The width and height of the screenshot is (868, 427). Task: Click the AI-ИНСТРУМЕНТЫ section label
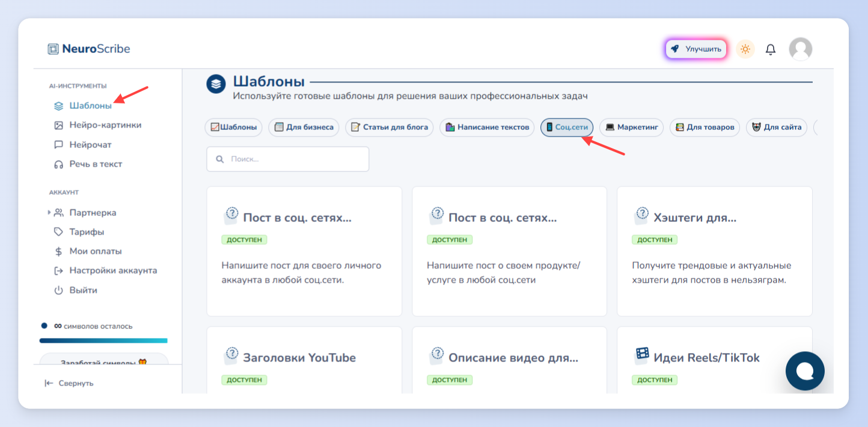[78, 86]
